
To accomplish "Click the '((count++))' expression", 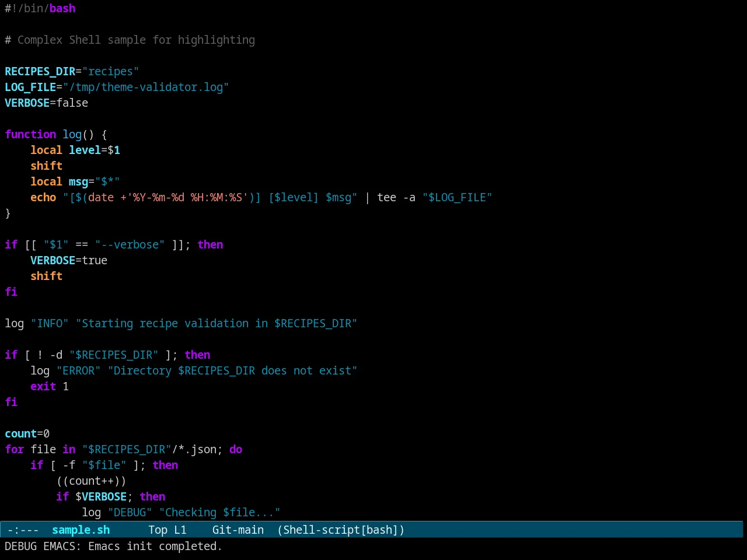I will (x=91, y=481).
